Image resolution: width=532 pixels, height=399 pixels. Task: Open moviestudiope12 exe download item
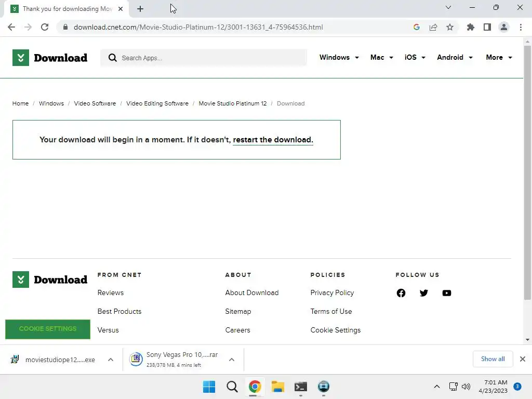(x=53, y=360)
